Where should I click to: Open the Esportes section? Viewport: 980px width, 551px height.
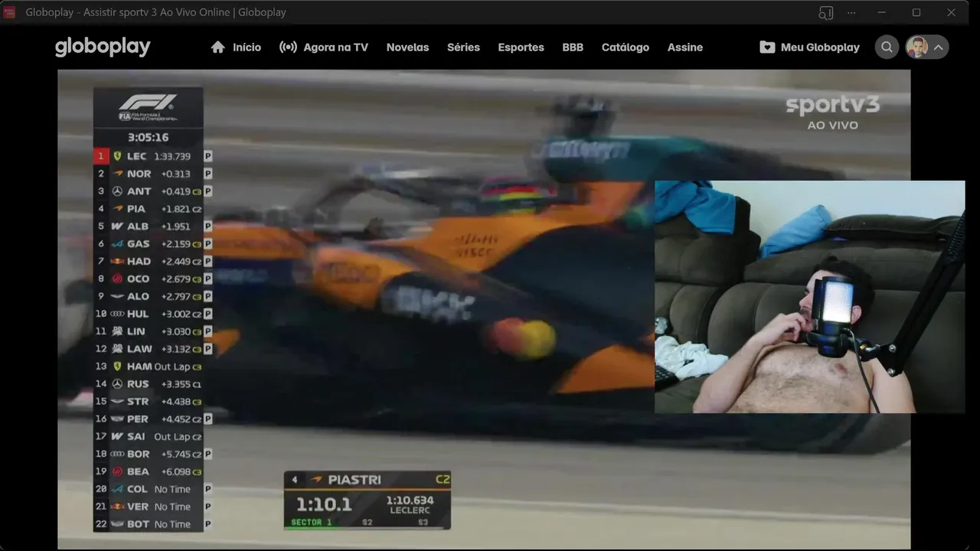click(521, 47)
